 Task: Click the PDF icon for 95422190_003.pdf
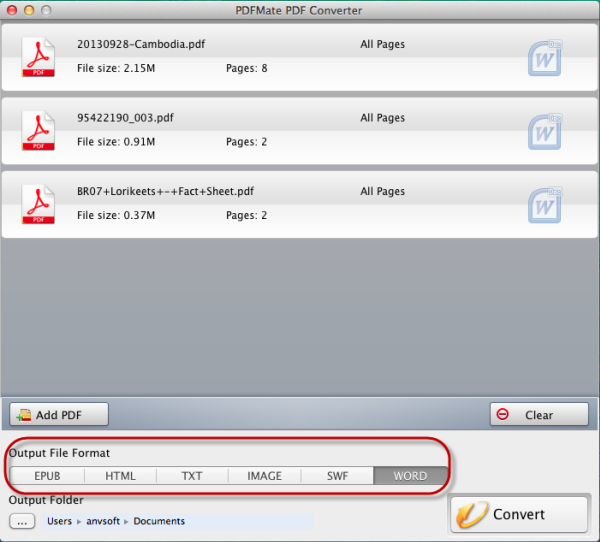pyautogui.click(x=38, y=131)
